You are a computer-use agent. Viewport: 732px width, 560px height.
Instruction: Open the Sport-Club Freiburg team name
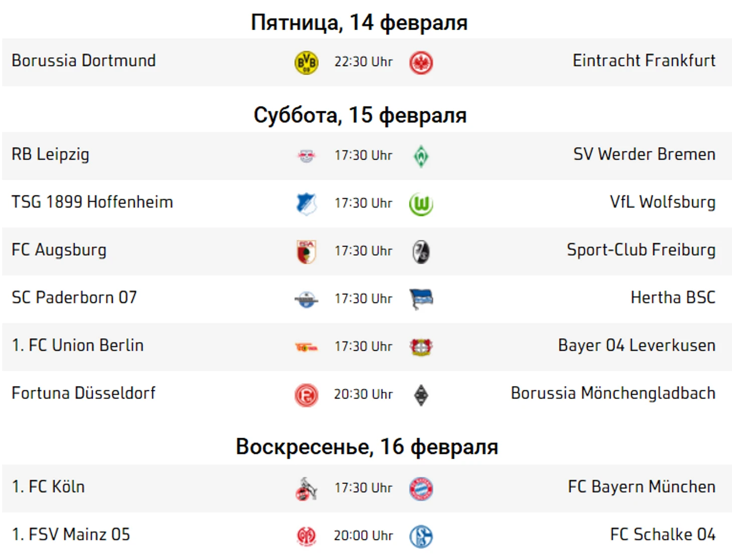pos(641,250)
